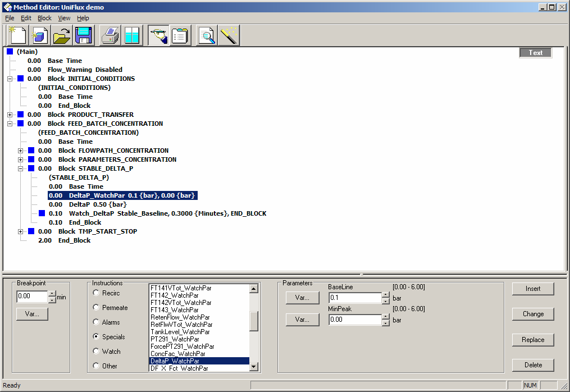Click the Breakpoint time input field
570x392 pixels.
tap(32, 297)
